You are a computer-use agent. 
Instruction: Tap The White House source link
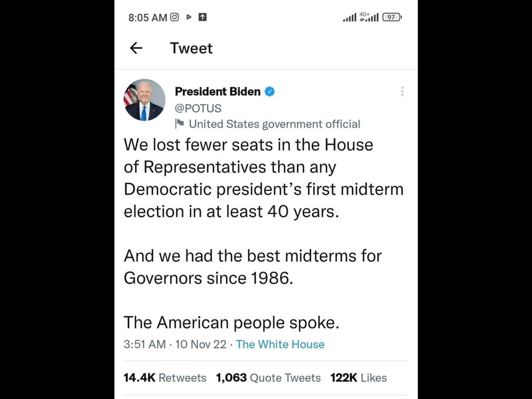click(x=280, y=344)
